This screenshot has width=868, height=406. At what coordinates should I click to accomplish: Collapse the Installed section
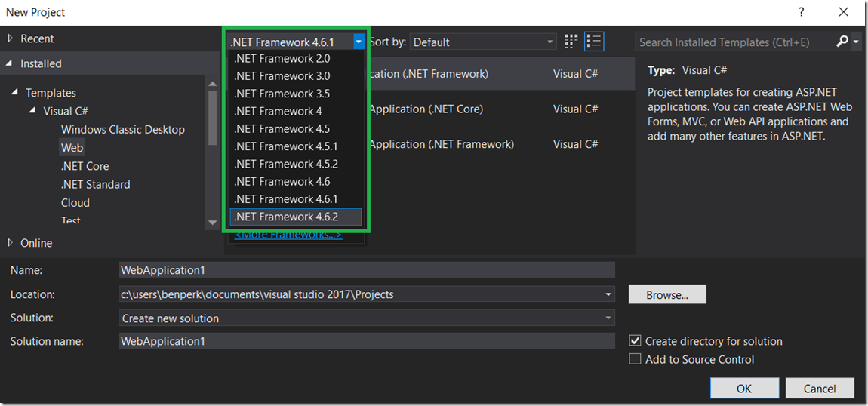tap(9, 63)
